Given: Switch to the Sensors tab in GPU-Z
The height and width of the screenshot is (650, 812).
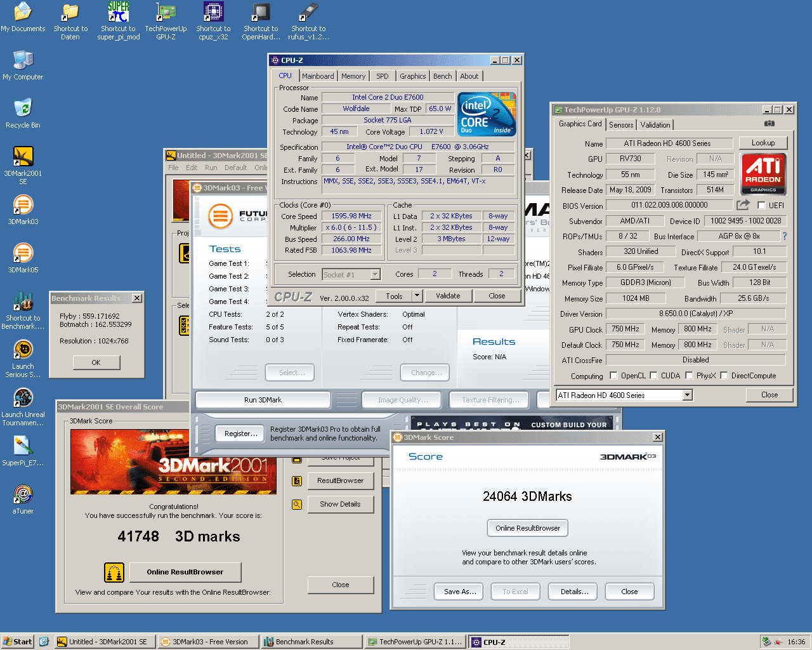Looking at the screenshot, I should [x=621, y=125].
